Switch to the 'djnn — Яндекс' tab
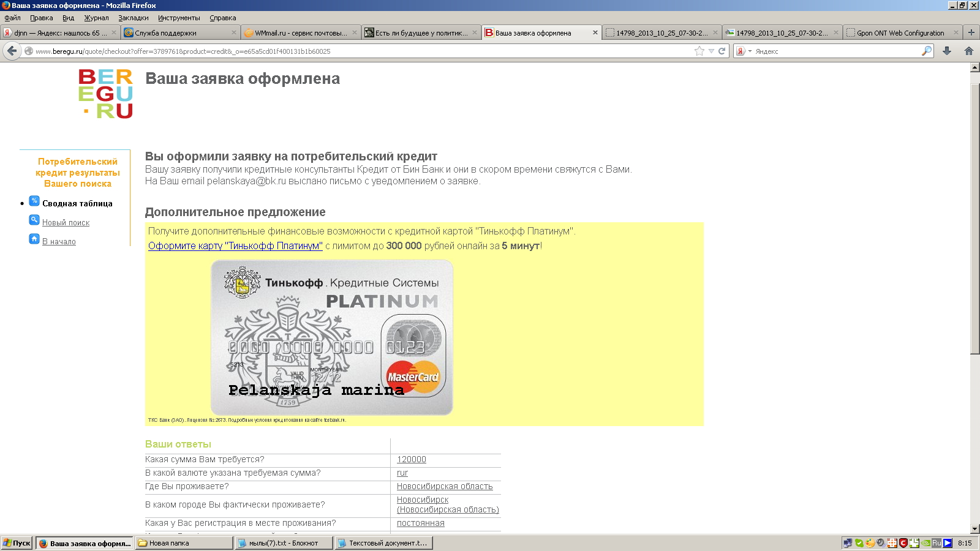 point(60,32)
